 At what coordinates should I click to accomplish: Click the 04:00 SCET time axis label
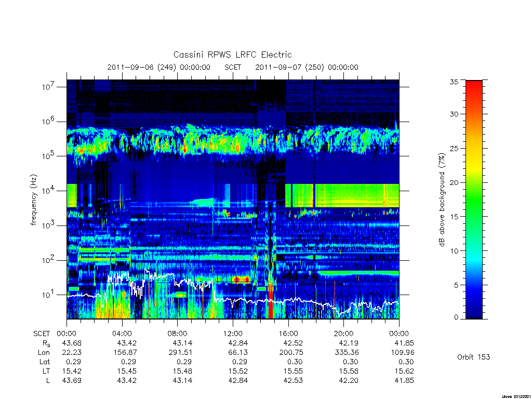click(x=122, y=334)
